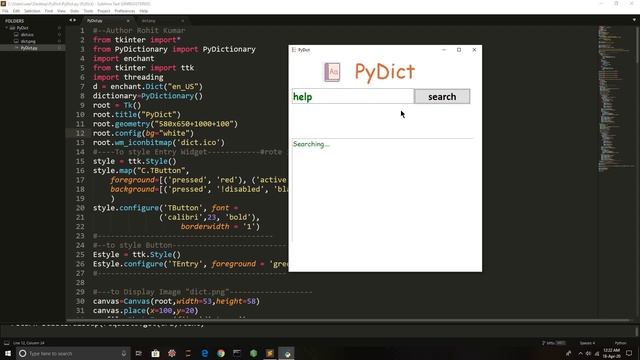
Task: Click the Cortana circle icon in taskbar
Action: click(22, 353)
